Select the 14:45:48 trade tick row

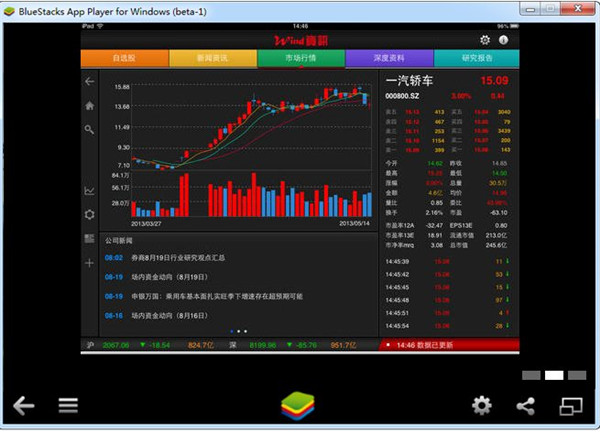(x=448, y=300)
